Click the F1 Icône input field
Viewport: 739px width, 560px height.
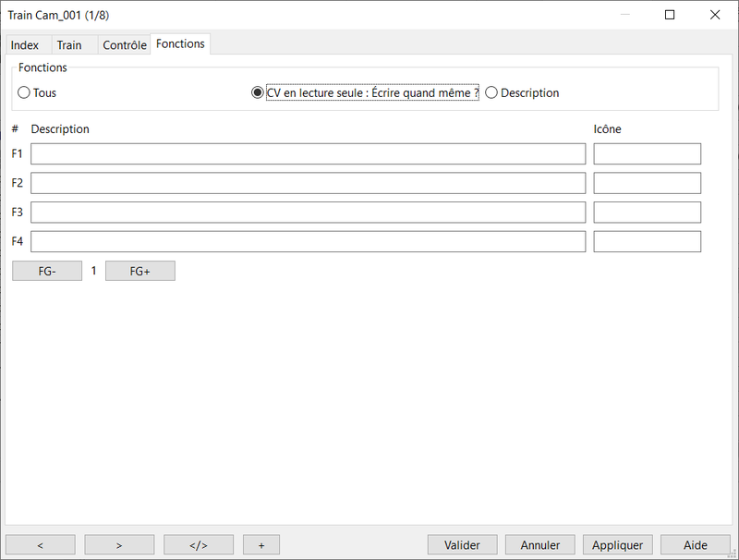(x=647, y=153)
